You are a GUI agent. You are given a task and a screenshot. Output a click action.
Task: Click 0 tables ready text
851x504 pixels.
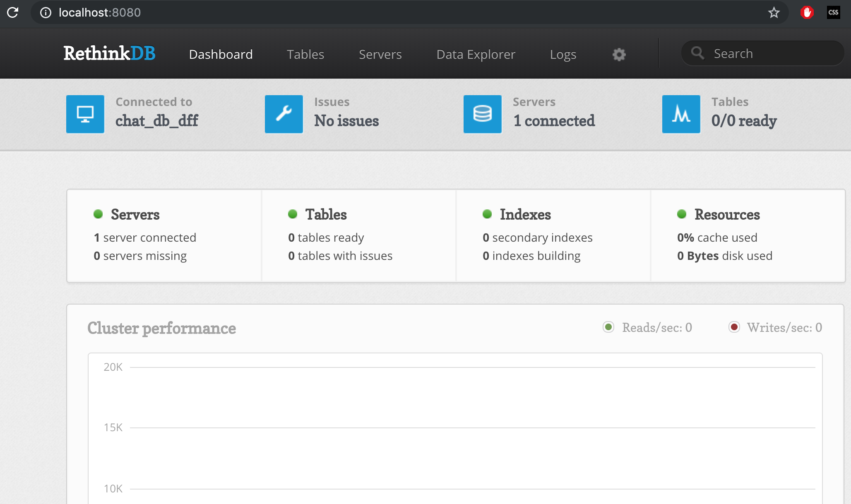pyautogui.click(x=326, y=238)
